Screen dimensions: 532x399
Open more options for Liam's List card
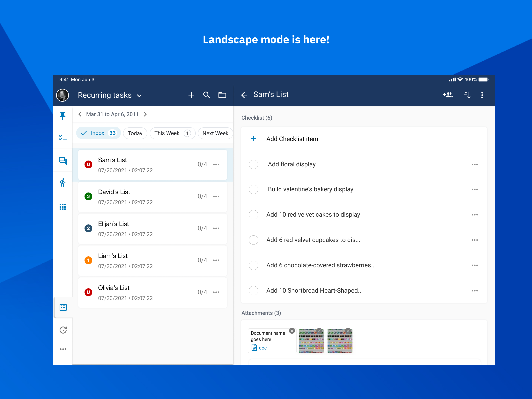point(216,260)
